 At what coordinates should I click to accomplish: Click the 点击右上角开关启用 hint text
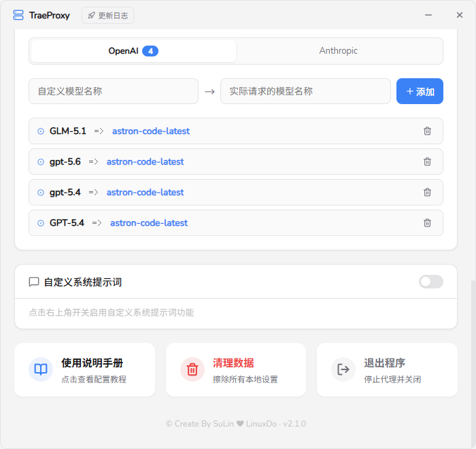click(x=111, y=312)
